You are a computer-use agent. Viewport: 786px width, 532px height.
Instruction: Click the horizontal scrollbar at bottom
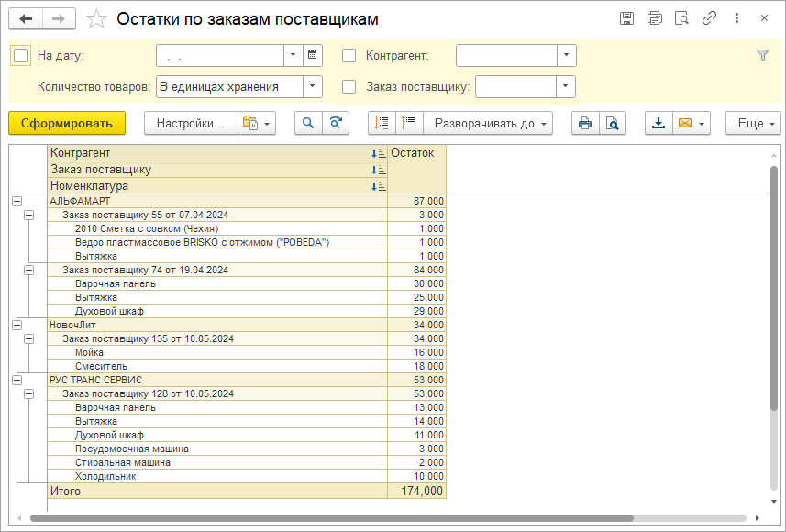pos(367,518)
